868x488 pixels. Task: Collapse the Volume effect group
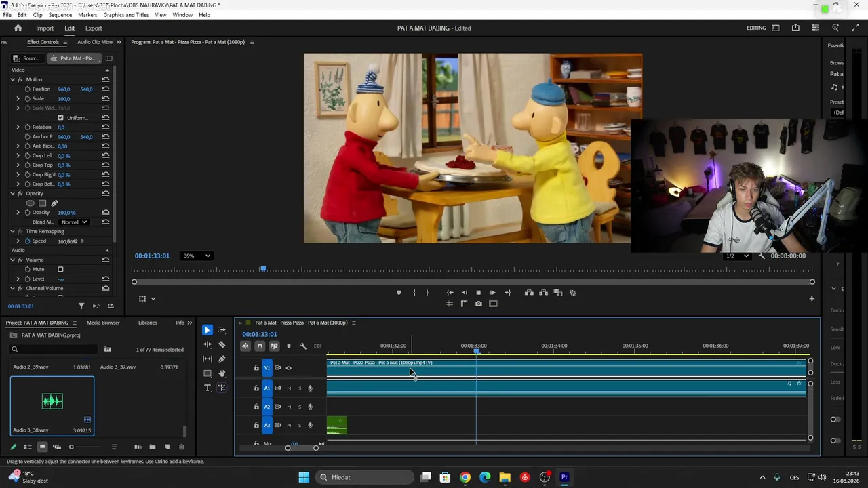12,260
